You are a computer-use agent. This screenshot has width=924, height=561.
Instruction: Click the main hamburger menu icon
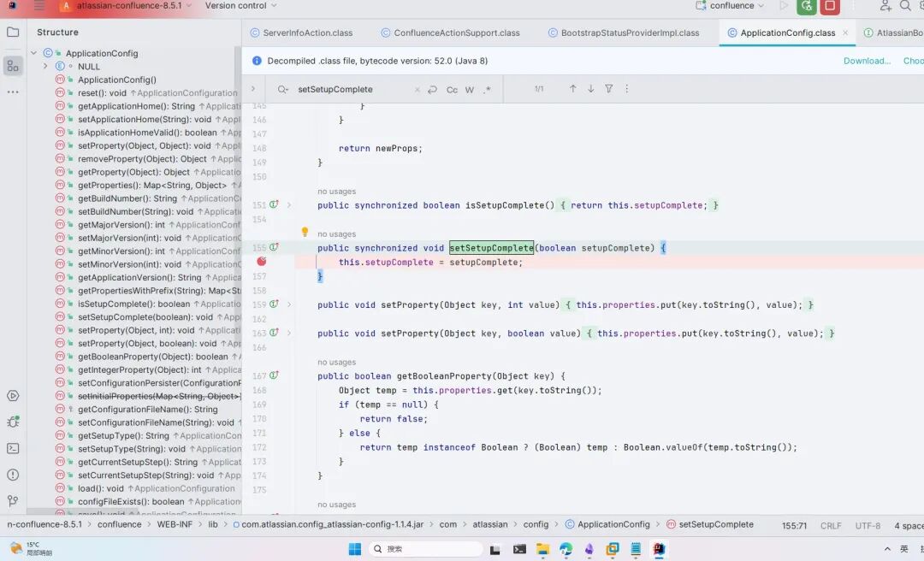tap(38, 6)
